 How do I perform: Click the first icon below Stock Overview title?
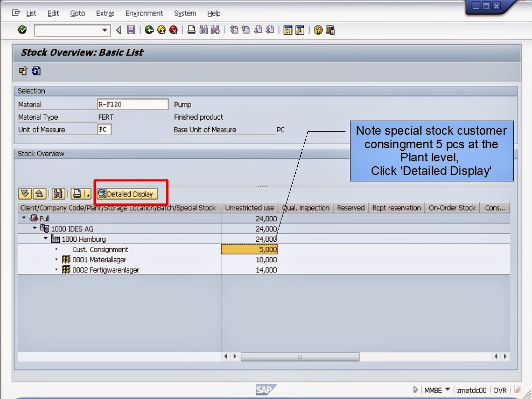23,71
